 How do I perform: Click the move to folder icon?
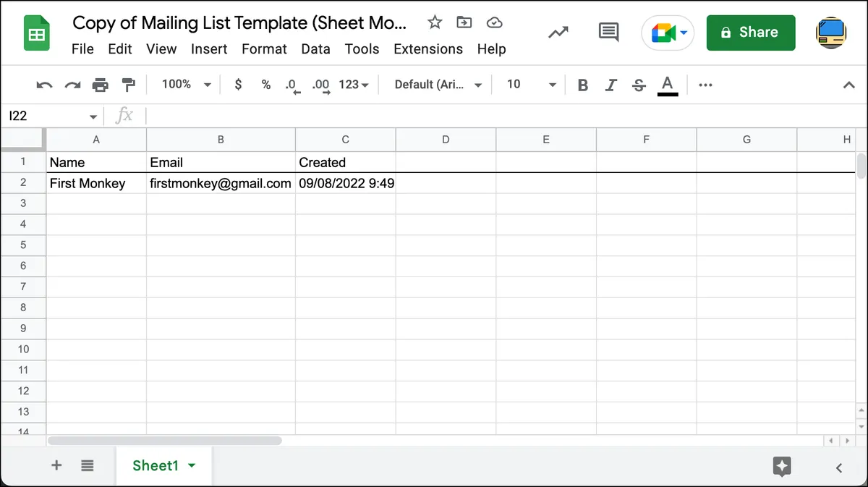tap(464, 22)
